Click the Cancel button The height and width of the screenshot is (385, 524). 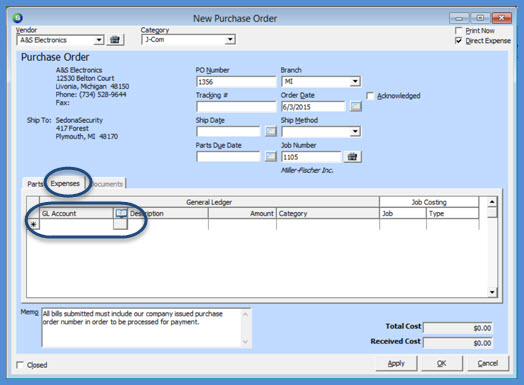pos(488,363)
